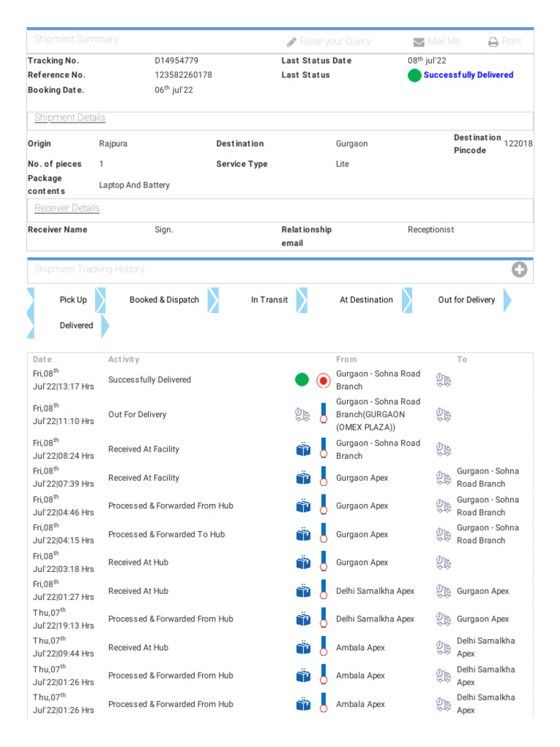Screen dimensions: 560x747
Task: Open the Shipment Details section link
Action: tap(70, 118)
